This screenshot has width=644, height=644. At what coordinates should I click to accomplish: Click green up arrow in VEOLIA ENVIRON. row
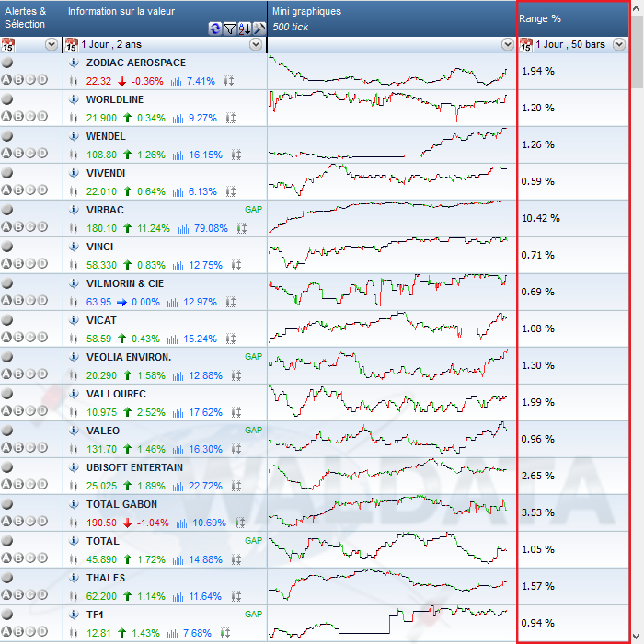pyautogui.click(x=127, y=375)
